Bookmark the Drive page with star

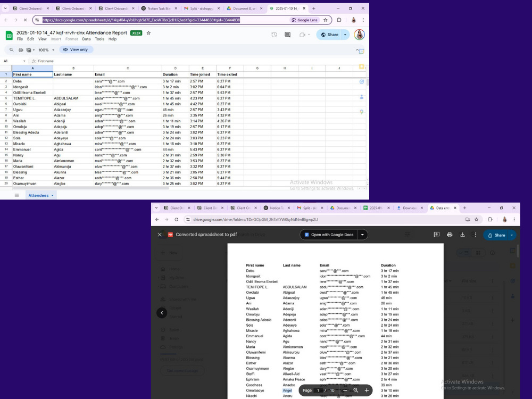[x=476, y=220]
